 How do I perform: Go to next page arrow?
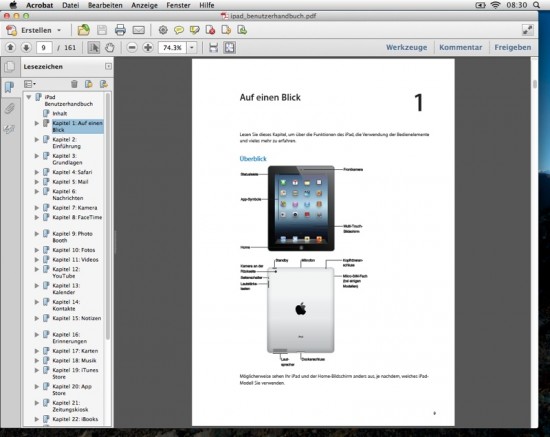tap(26, 47)
